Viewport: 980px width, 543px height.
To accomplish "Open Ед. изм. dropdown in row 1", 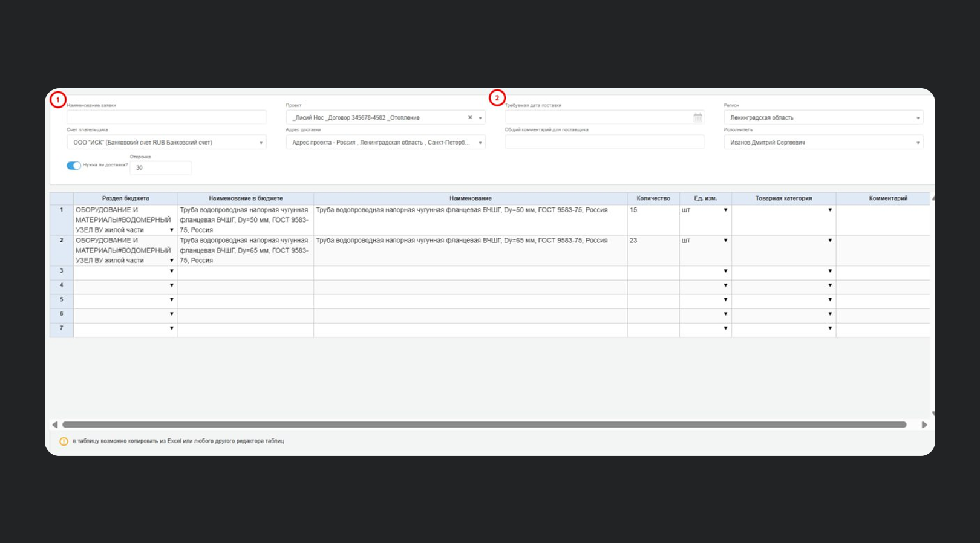I will [x=725, y=210].
